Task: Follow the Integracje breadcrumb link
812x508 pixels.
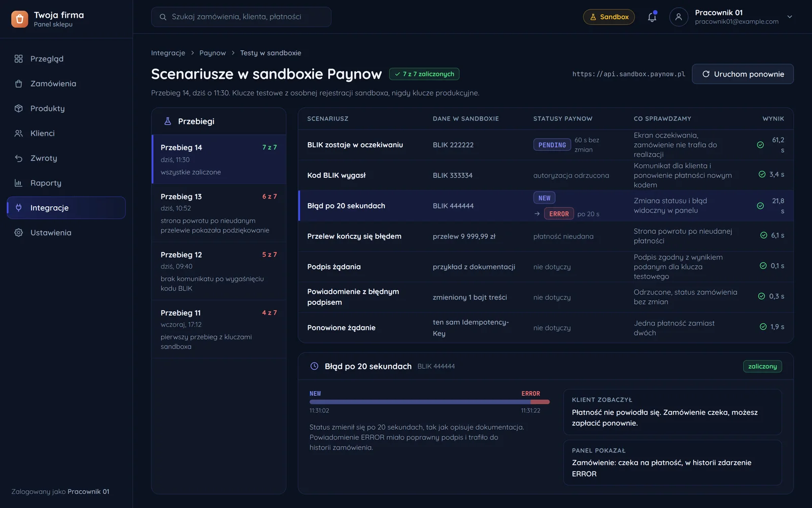Action: point(168,53)
